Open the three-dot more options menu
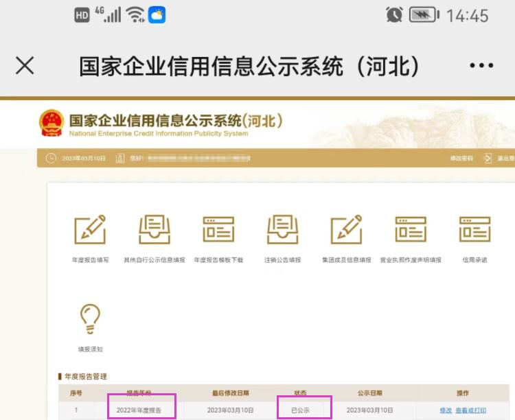 point(481,65)
